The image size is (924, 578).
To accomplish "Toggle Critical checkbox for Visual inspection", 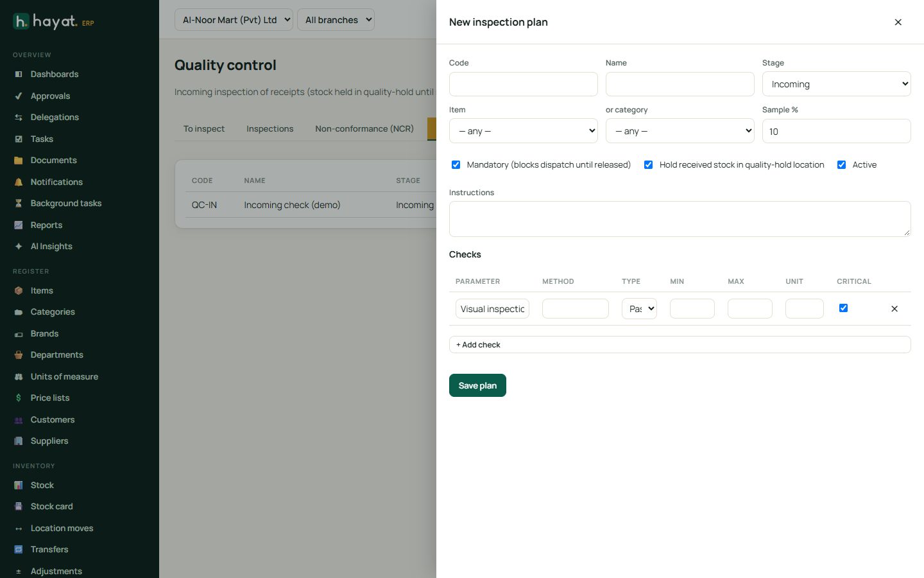I will (843, 308).
